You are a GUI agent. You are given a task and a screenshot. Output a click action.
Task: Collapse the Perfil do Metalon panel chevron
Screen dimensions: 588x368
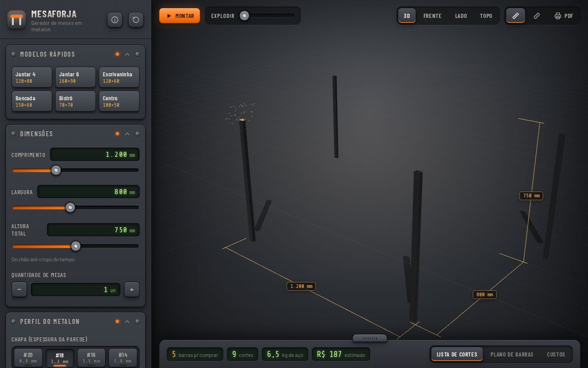(127, 322)
